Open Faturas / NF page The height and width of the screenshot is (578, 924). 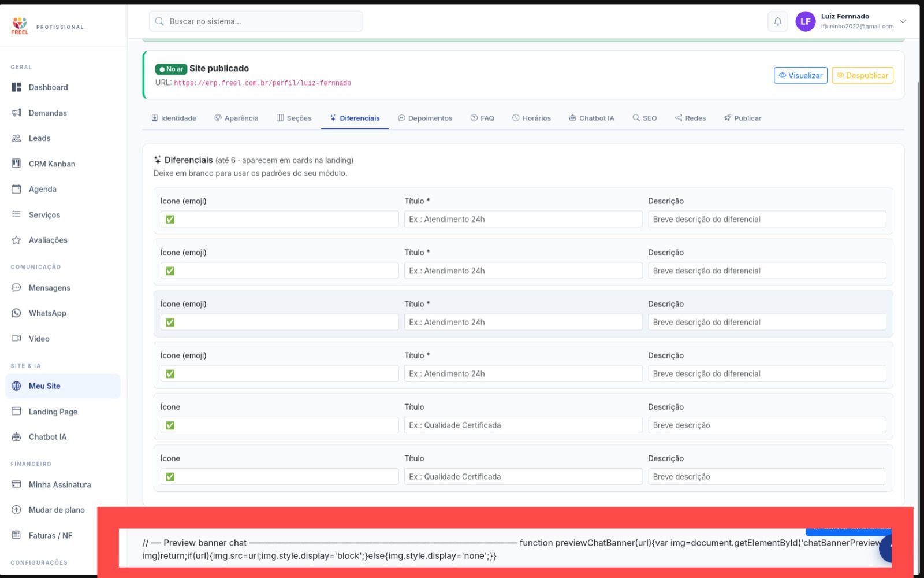point(50,535)
